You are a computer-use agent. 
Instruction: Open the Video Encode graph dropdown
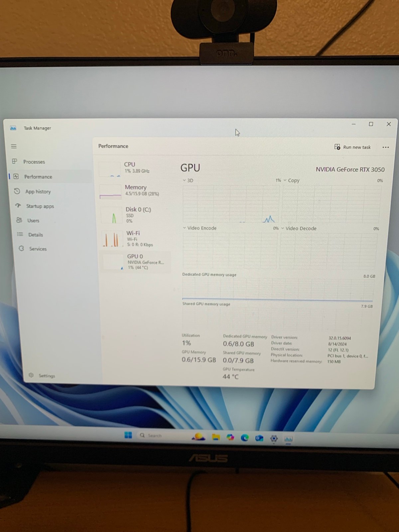tap(199, 228)
